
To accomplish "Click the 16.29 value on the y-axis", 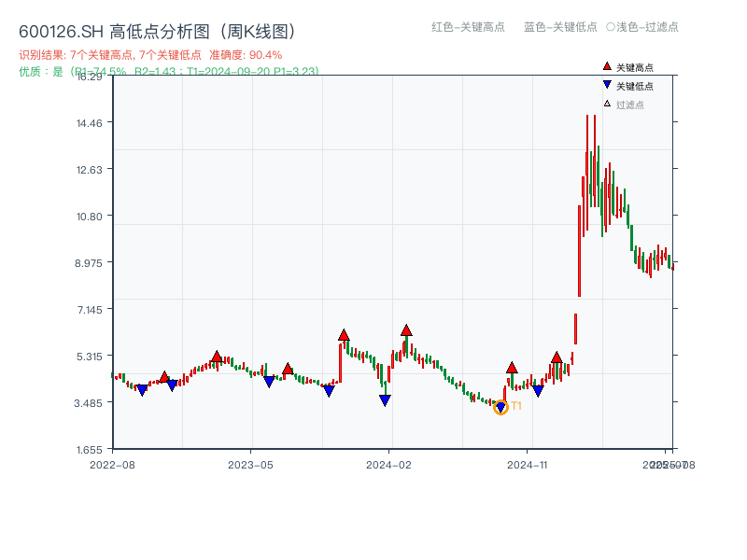I will 89,78.
